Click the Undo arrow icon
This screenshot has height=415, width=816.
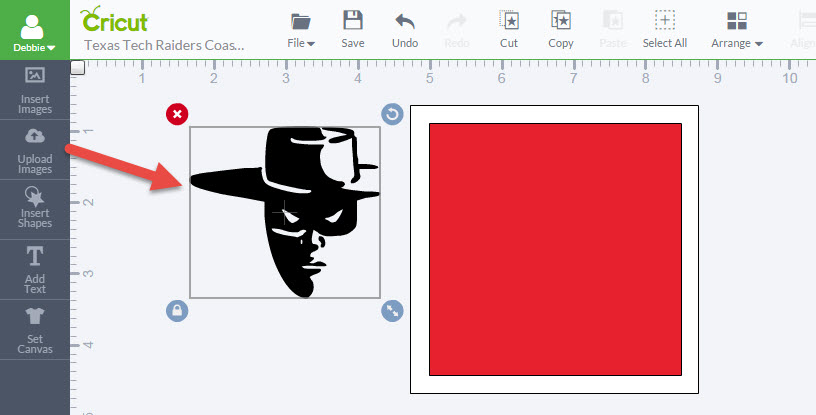405,21
